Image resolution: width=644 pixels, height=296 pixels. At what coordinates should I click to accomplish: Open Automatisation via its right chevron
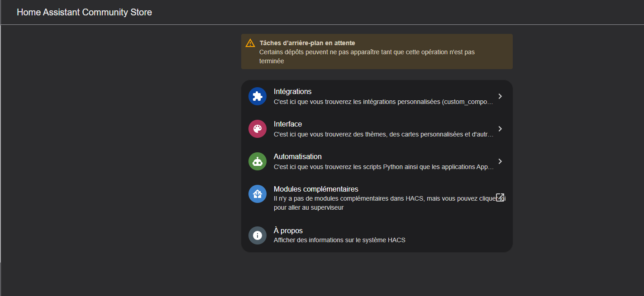500,161
